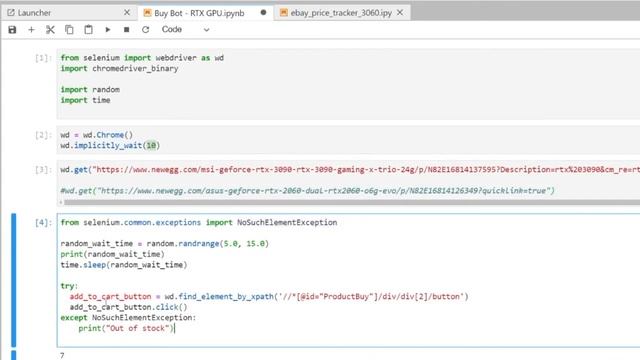
Task: Click the [2]: cell prompt
Action: tap(43, 135)
